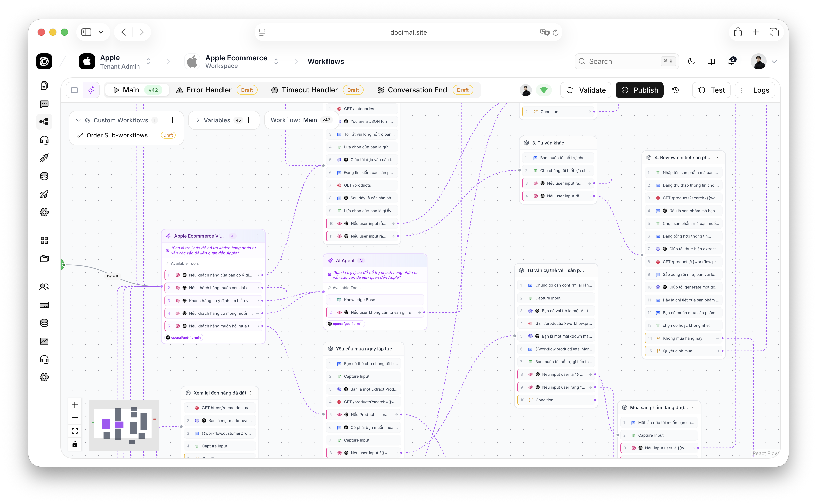
Task: Click the Validate button
Action: pos(586,90)
